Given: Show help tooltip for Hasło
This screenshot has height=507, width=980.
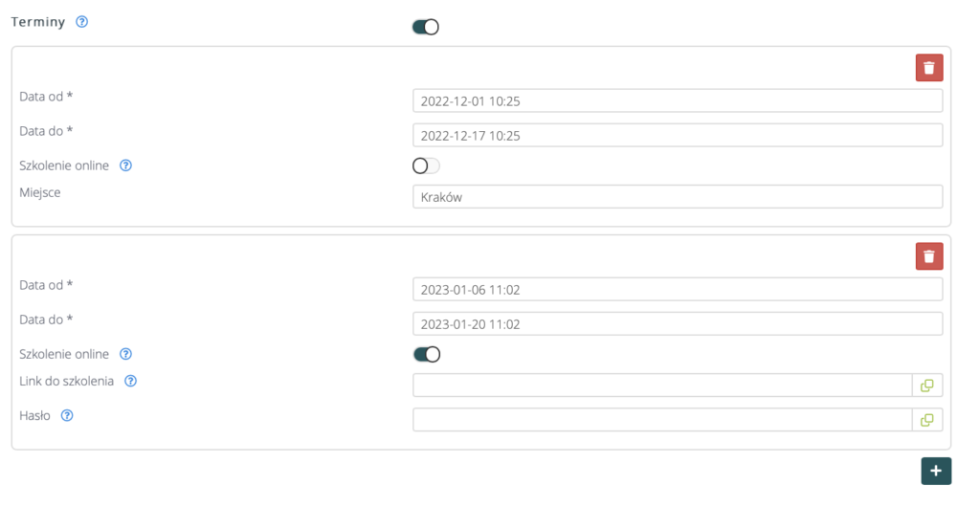Looking at the screenshot, I should (67, 415).
